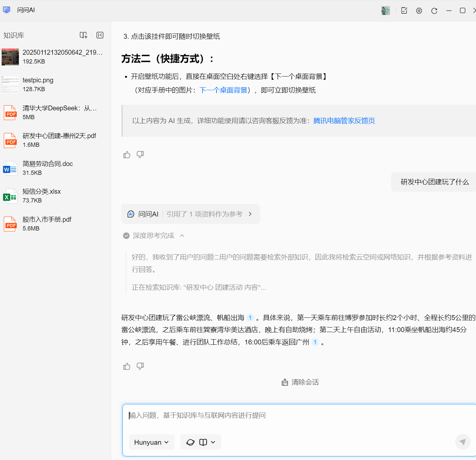Click the user avatar in the title bar
The image size is (476, 460).
[385, 10]
